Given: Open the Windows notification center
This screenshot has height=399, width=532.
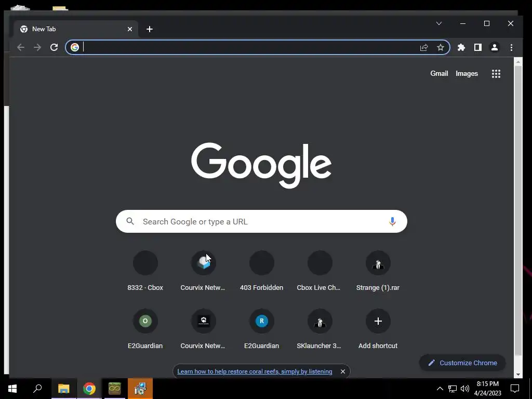Looking at the screenshot, I should click(515, 389).
